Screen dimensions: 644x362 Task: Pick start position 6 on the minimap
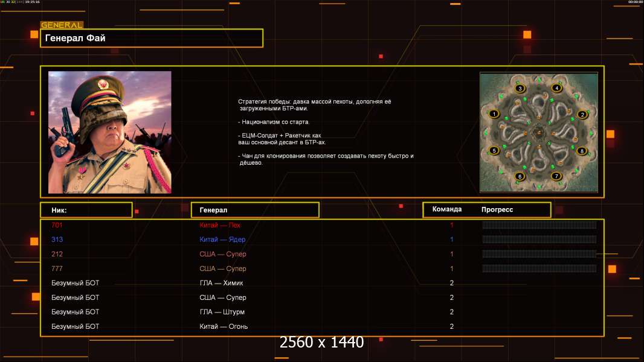(520, 176)
